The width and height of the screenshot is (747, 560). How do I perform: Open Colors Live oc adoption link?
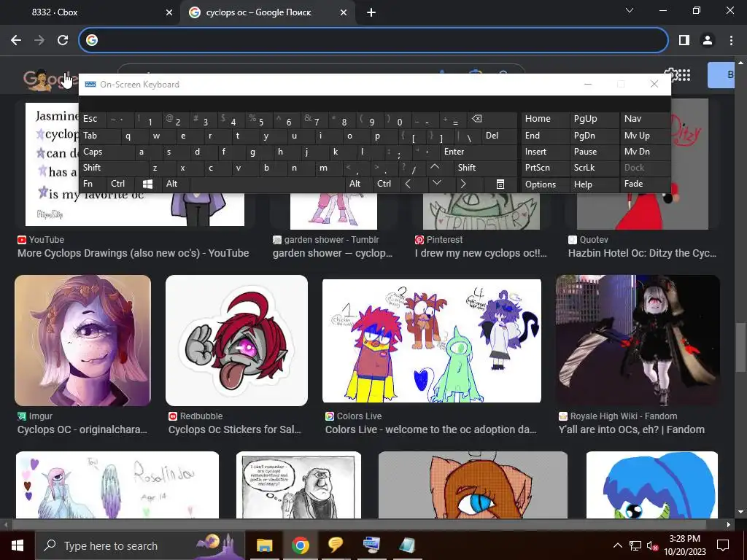[431, 429]
